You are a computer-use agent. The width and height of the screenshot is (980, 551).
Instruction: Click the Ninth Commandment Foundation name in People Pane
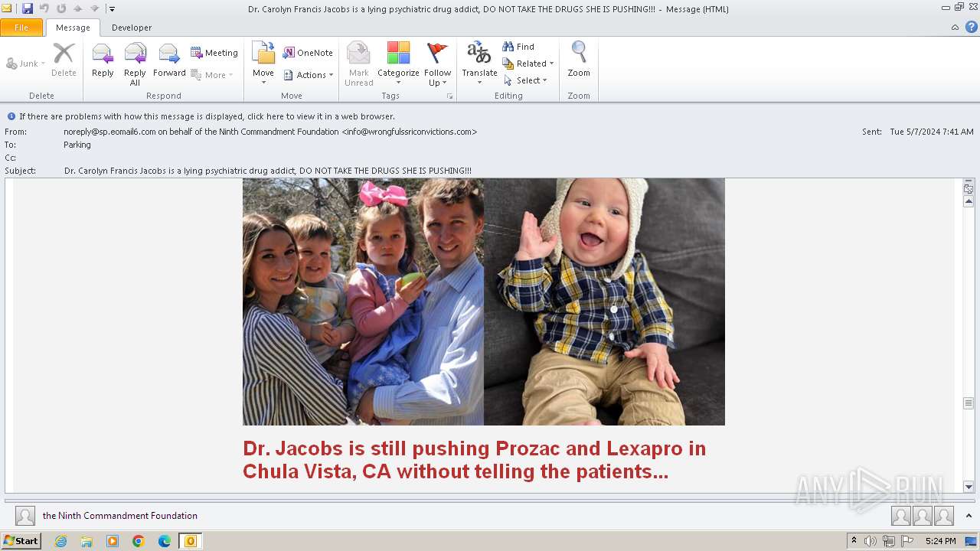click(x=120, y=516)
